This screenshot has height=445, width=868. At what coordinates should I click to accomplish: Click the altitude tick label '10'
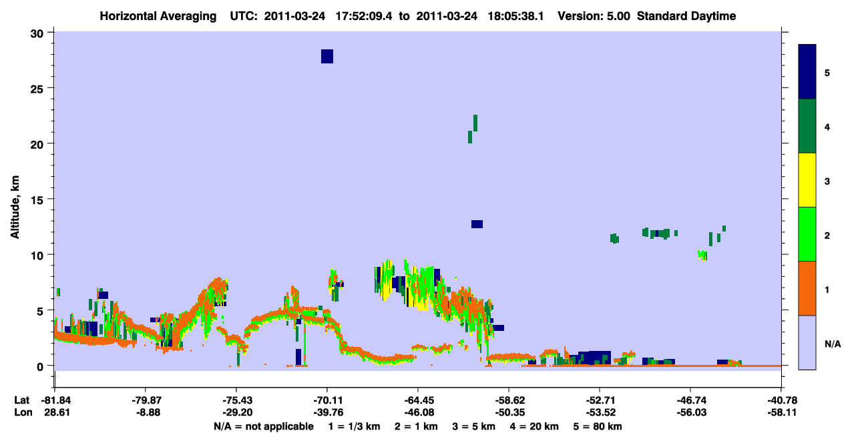39,255
